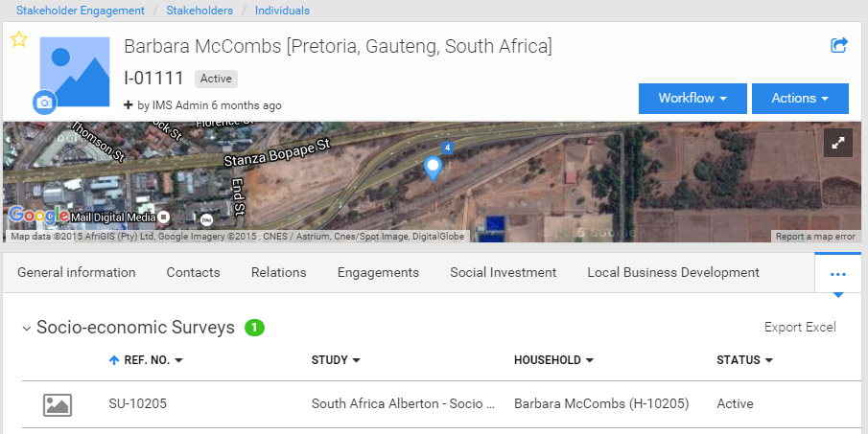
Task: Collapse the Socio-economic Surveys section
Action: [27, 329]
